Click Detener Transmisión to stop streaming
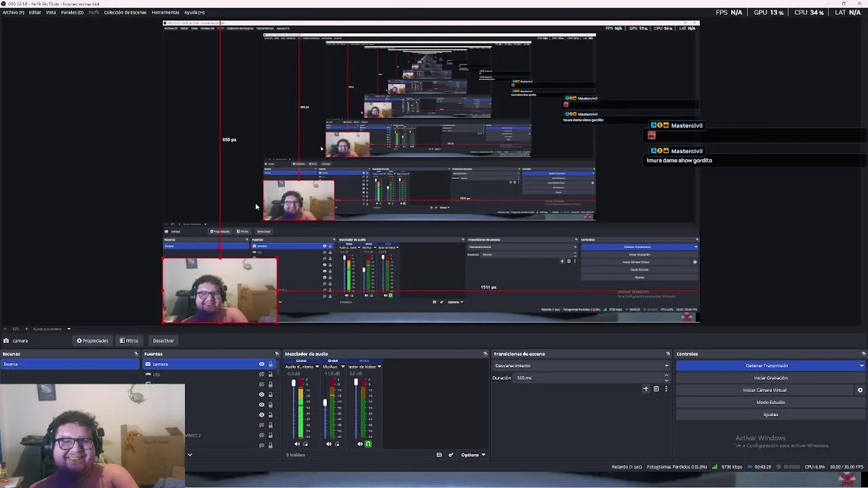The height and width of the screenshot is (488, 868). [x=766, y=366]
